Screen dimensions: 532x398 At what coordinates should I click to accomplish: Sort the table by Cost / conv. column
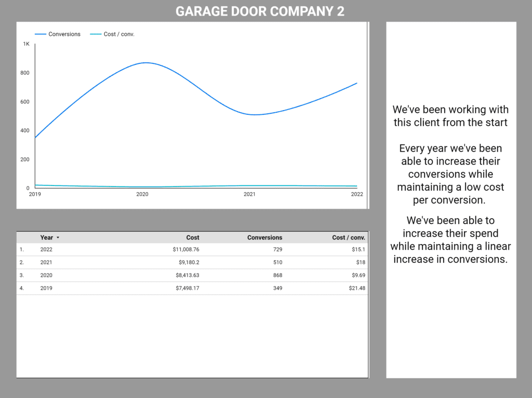(x=349, y=237)
